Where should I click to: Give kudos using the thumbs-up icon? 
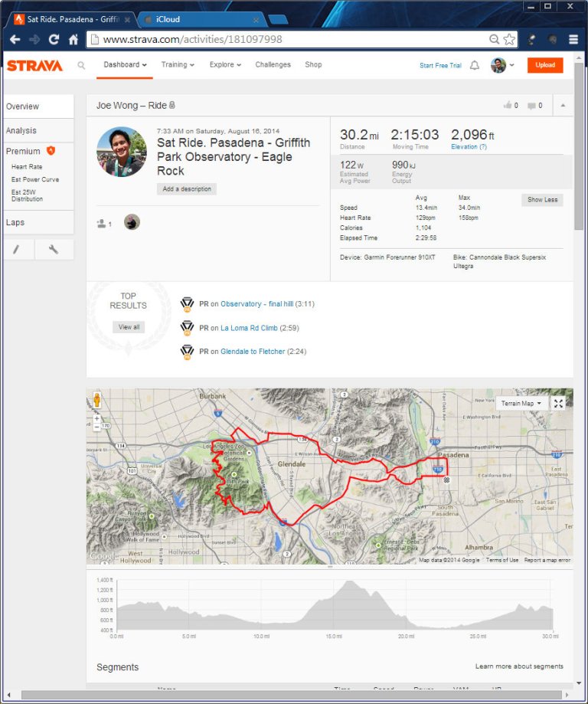point(508,105)
